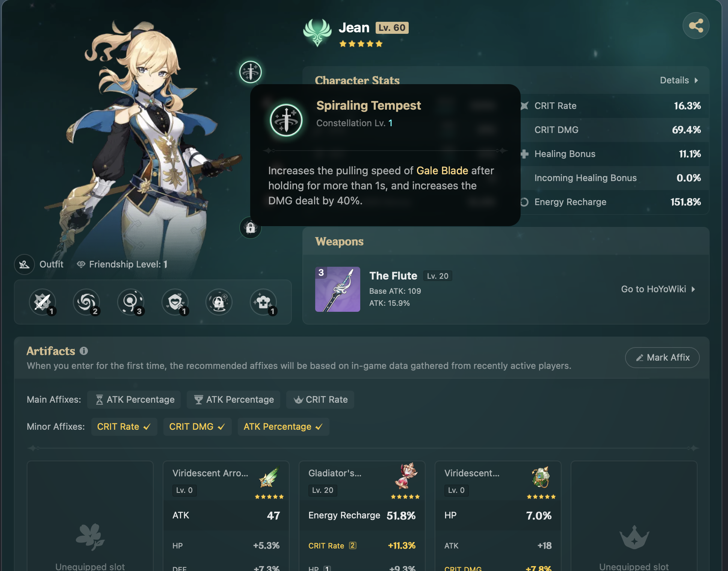The height and width of the screenshot is (571, 728).
Task: Click the Artifacts info icon
Action: pos(84,351)
